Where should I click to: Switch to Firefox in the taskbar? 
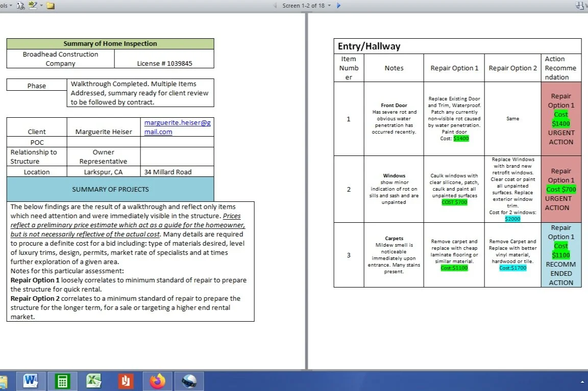tap(158, 381)
